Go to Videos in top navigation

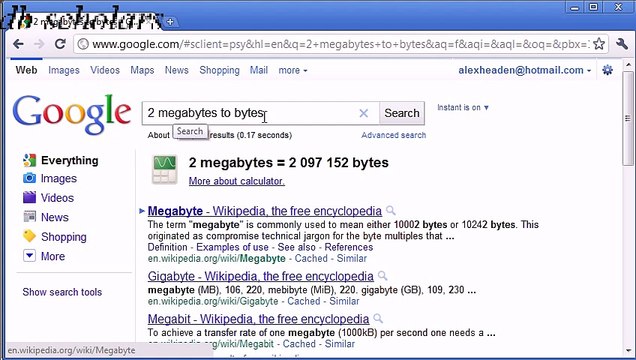point(105,70)
